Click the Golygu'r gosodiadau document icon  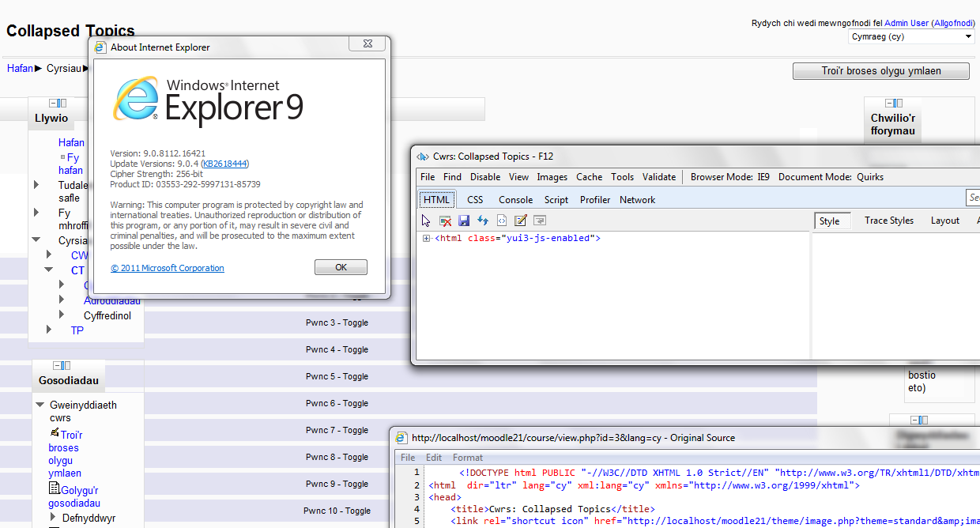pyautogui.click(x=55, y=488)
